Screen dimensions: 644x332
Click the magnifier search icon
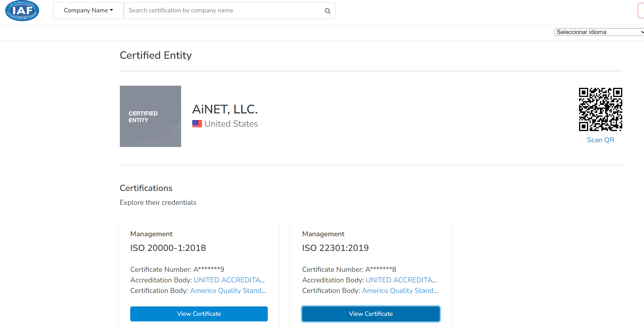click(x=327, y=11)
